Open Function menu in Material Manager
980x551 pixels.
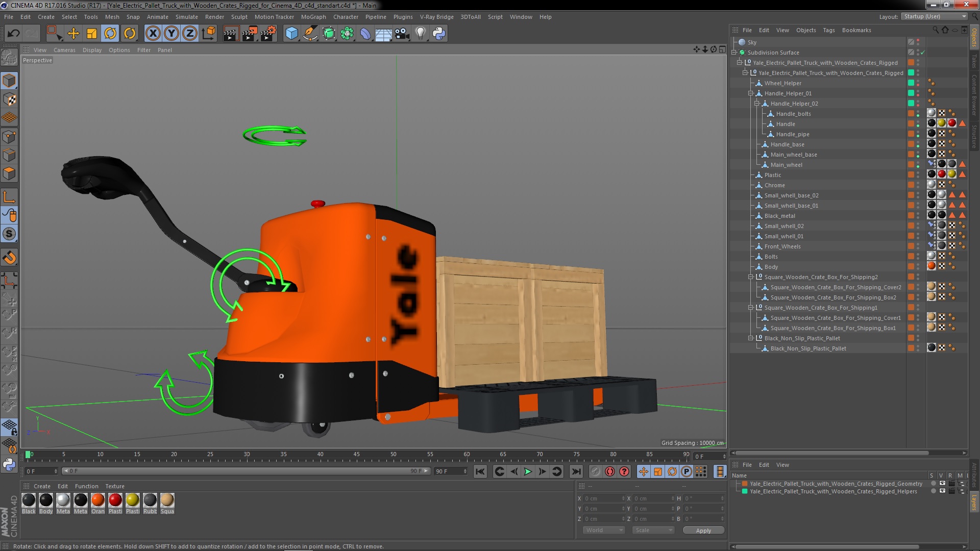tap(86, 486)
